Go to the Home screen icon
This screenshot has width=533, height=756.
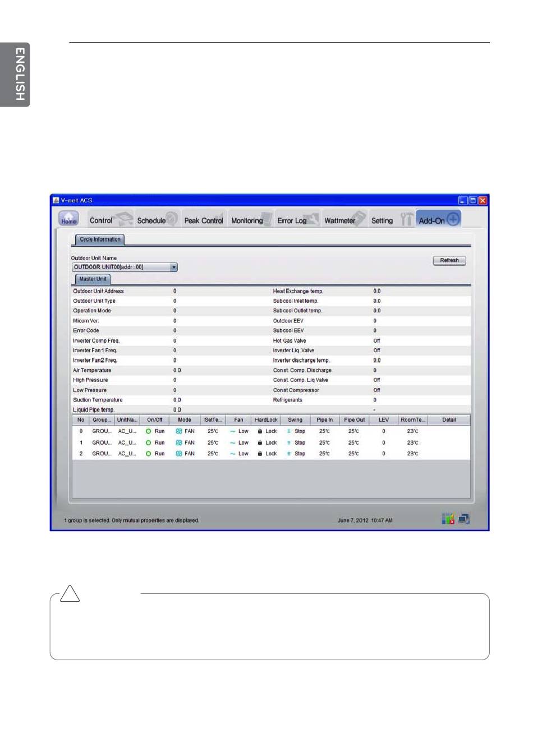tap(68, 219)
